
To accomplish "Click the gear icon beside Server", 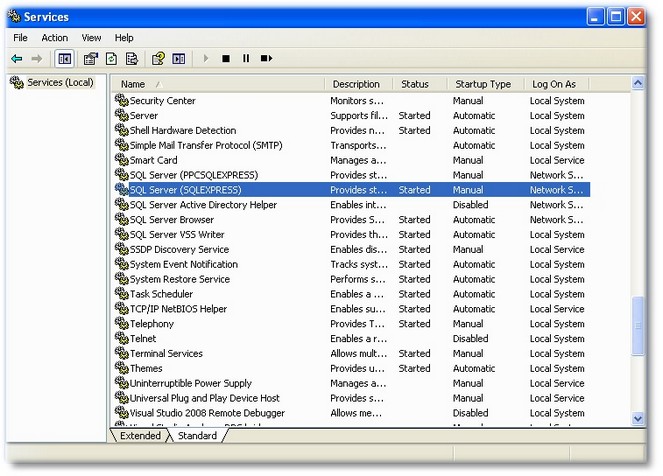I will [122, 115].
